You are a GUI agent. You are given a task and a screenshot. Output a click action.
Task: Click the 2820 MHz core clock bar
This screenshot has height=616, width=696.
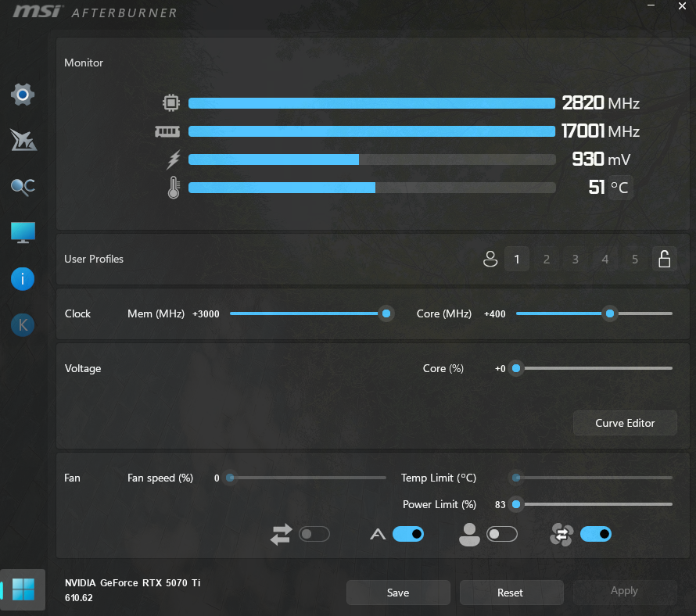[372, 103]
